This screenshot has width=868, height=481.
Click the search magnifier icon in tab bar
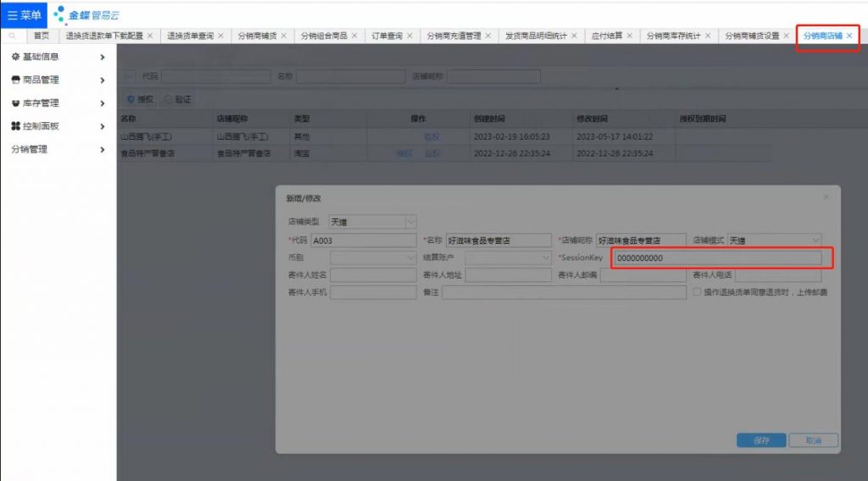click(12, 36)
